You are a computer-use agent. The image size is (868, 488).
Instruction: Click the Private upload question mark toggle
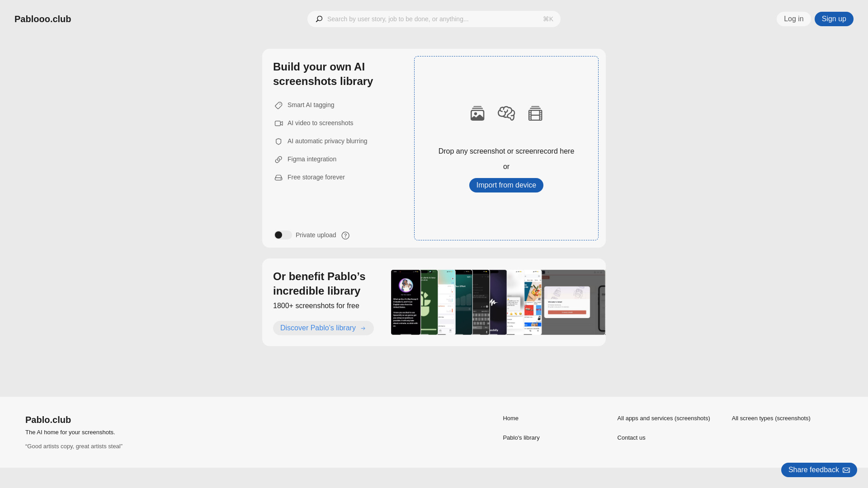tap(345, 235)
